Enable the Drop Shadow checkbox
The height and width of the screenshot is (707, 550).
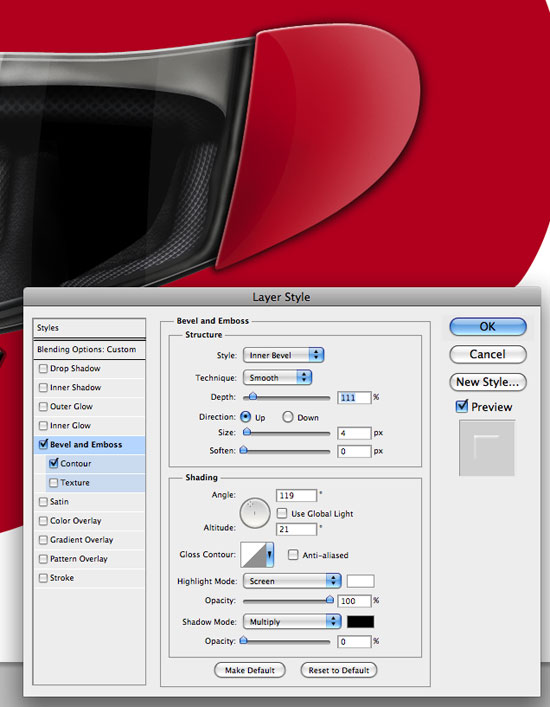(43, 368)
